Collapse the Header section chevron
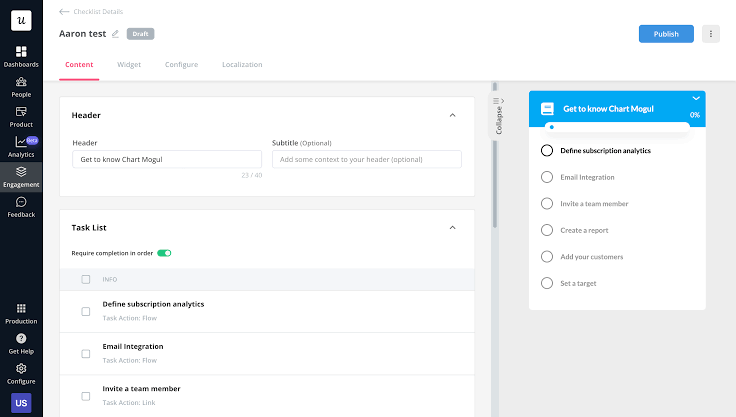Image resolution: width=736 pixels, height=417 pixels. tap(452, 116)
